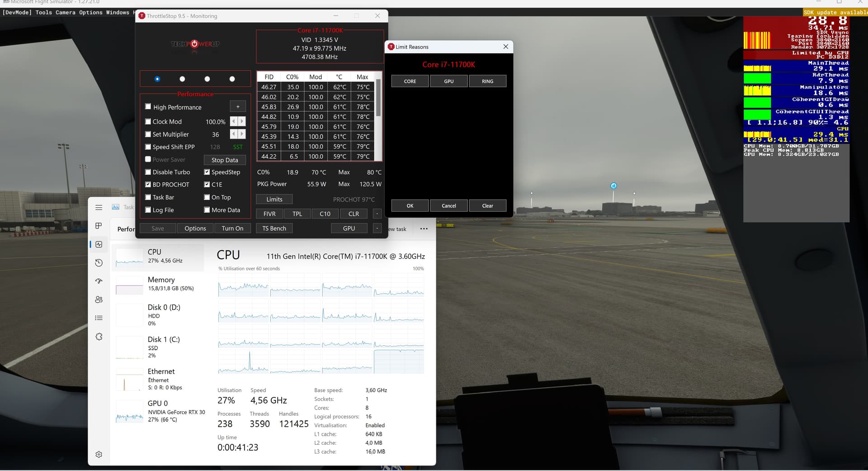Open more options ellipsis in Task Manager
This screenshot has width=868, height=471.
click(x=424, y=229)
